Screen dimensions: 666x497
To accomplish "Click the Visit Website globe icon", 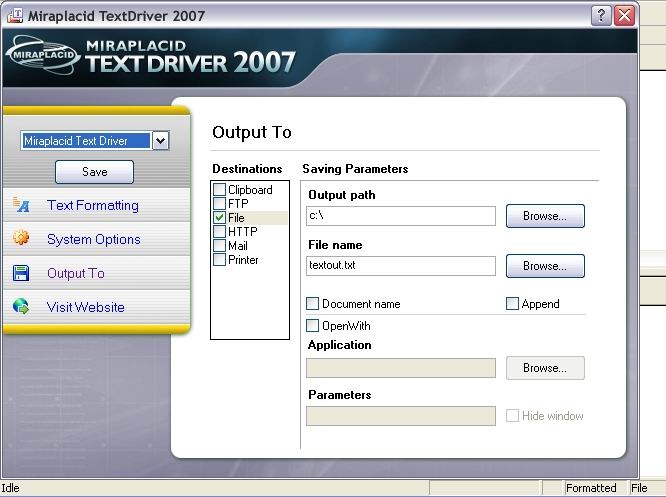I will [x=21, y=306].
